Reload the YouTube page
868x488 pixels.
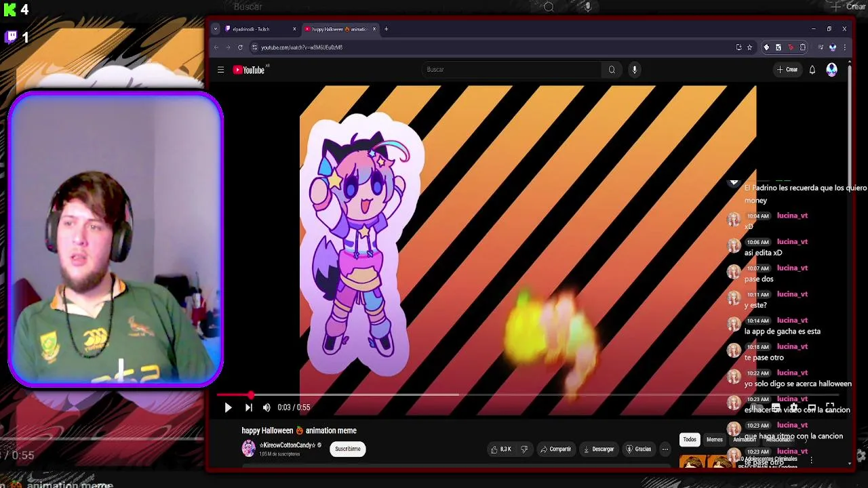240,47
